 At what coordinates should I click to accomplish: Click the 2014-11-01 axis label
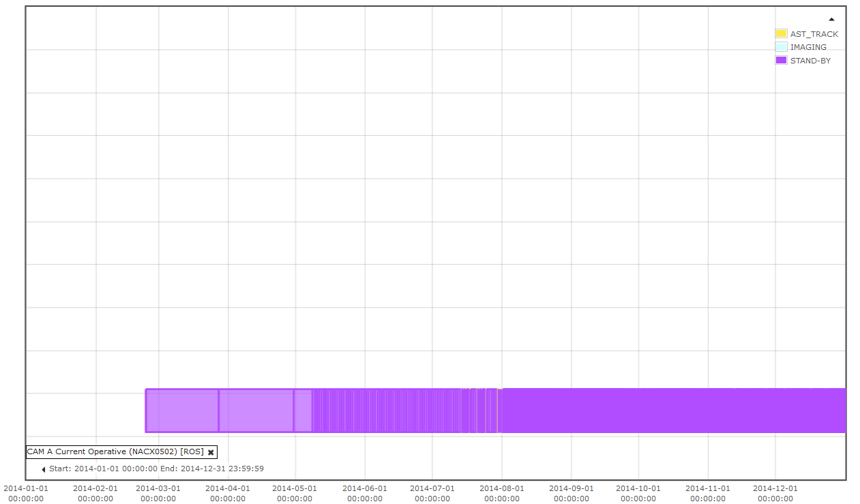coord(708,493)
